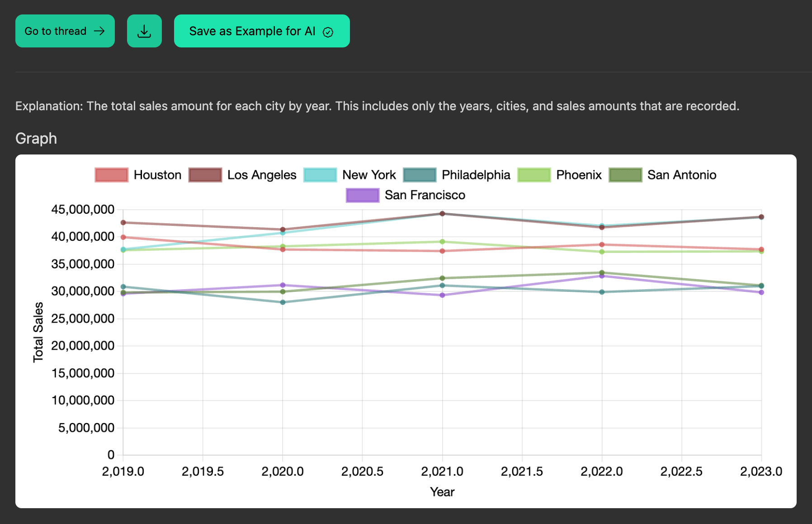Click the Explanation text paragraph

click(x=378, y=106)
